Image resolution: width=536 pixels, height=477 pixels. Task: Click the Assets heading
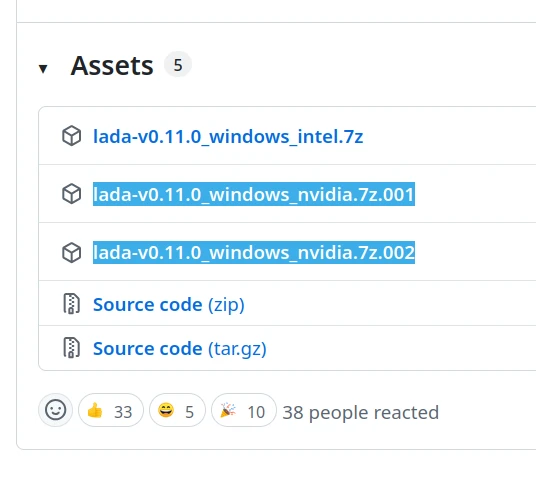[112, 66]
